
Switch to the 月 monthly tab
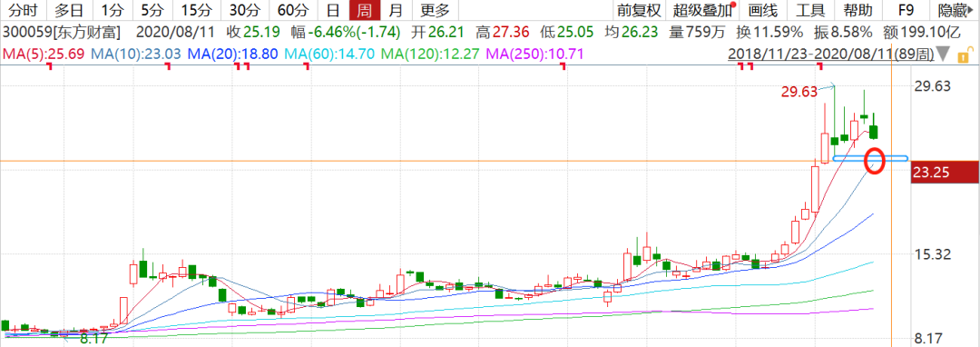tap(395, 10)
